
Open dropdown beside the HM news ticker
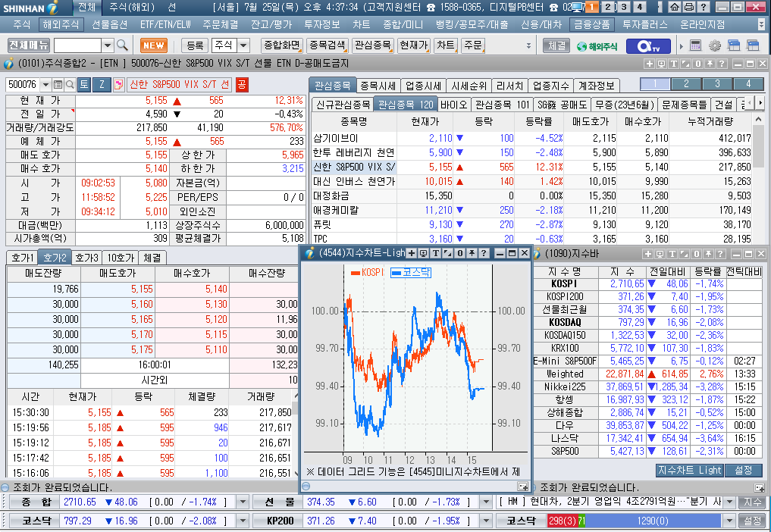click(x=729, y=502)
